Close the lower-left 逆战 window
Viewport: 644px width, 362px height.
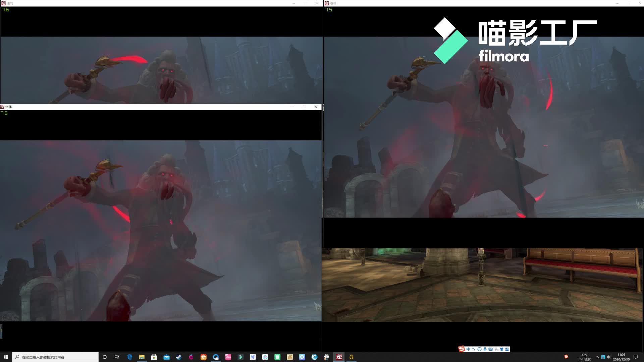tap(316, 107)
